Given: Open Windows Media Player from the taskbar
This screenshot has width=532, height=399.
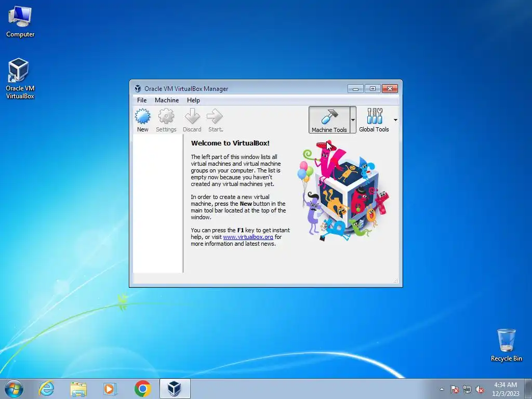Looking at the screenshot, I should [110, 389].
